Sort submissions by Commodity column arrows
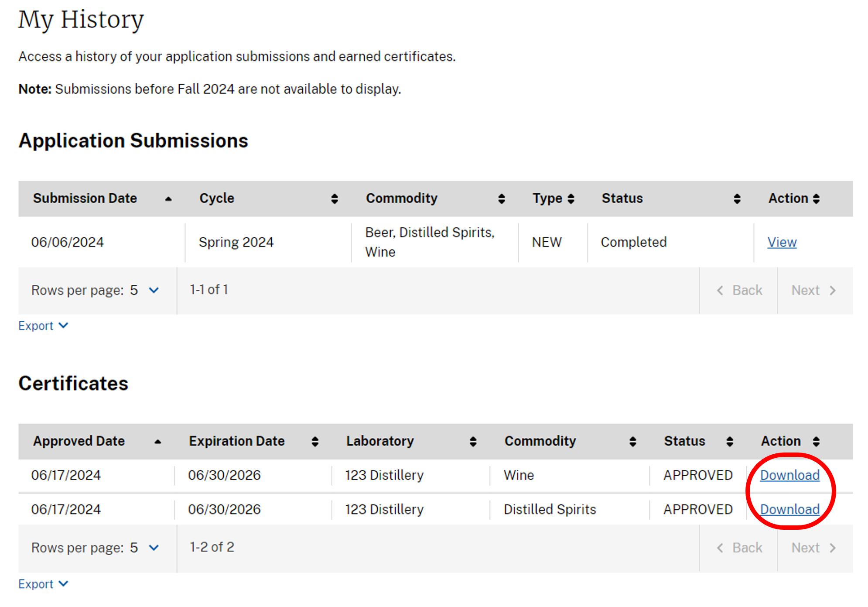The image size is (868, 607). (502, 199)
